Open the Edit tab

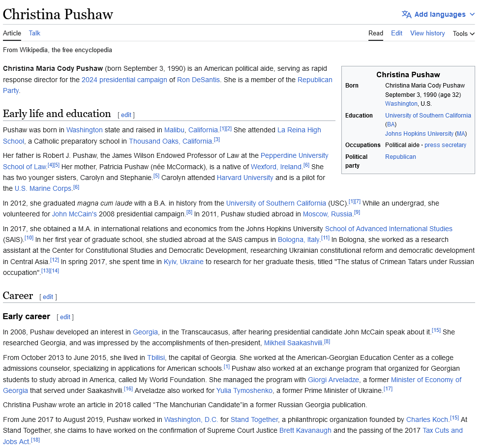tap(396, 33)
